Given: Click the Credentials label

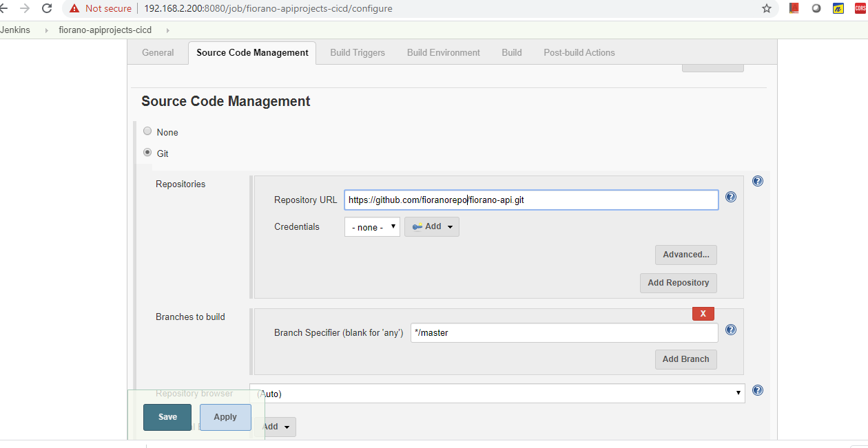Looking at the screenshot, I should pos(297,226).
